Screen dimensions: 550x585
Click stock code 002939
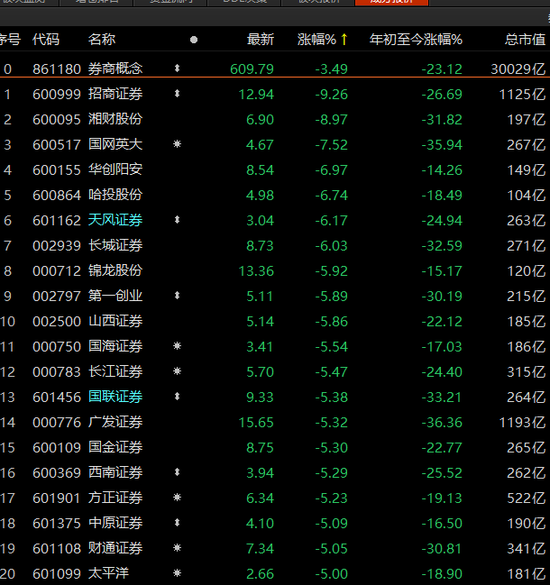tap(57, 246)
